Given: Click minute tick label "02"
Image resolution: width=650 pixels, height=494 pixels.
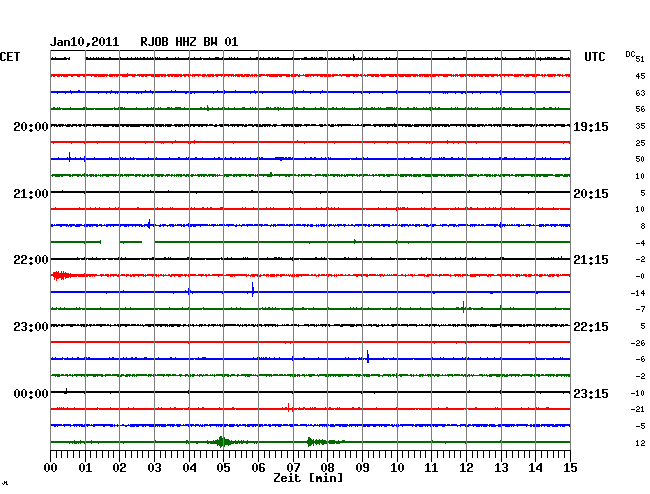Looking at the screenshot, I should [119, 468].
